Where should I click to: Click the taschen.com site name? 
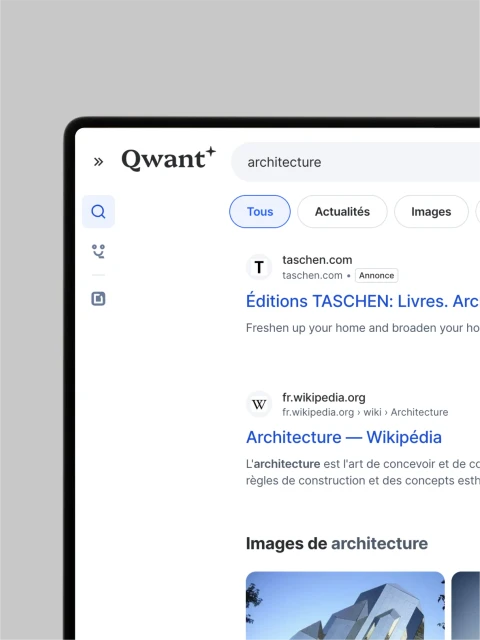click(317, 260)
